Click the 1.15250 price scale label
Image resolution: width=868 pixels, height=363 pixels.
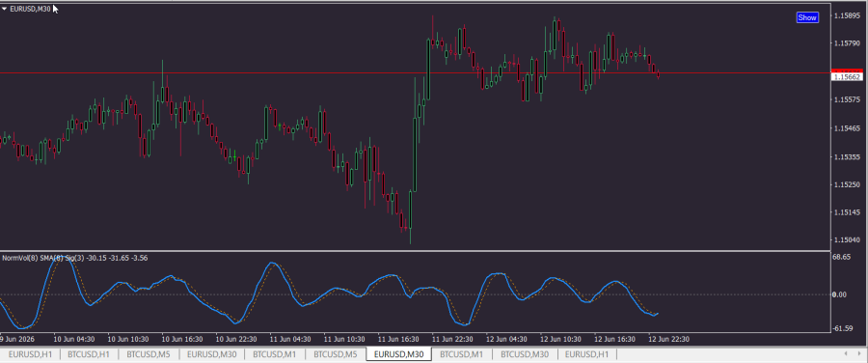[x=848, y=184]
